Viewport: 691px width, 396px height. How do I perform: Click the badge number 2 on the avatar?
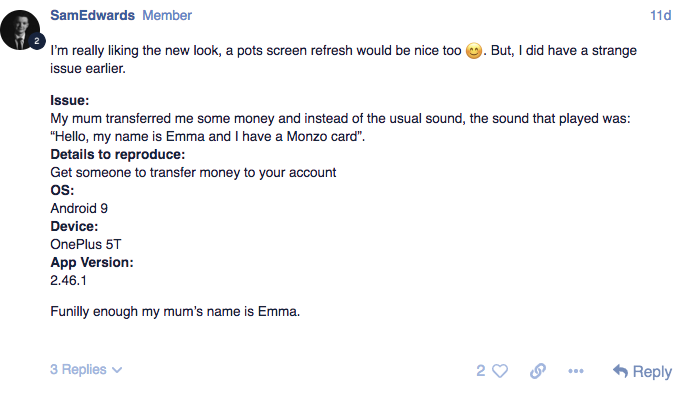37,41
